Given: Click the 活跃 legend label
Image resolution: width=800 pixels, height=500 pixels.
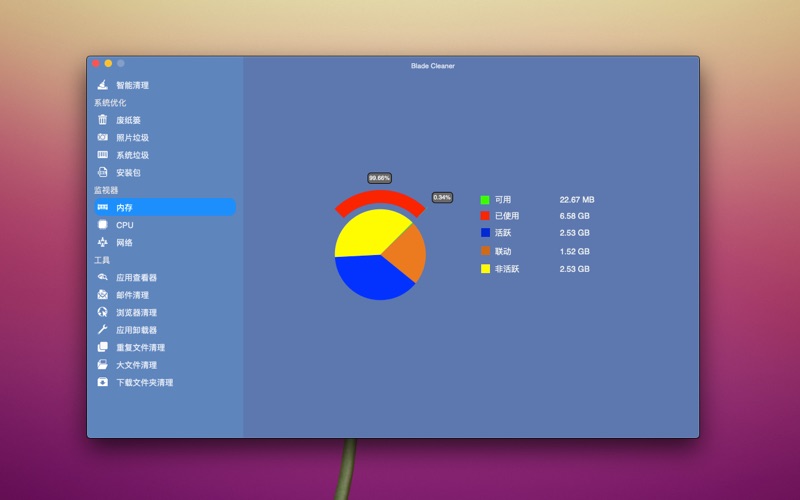Looking at the screenshot, I should point(503,233).
